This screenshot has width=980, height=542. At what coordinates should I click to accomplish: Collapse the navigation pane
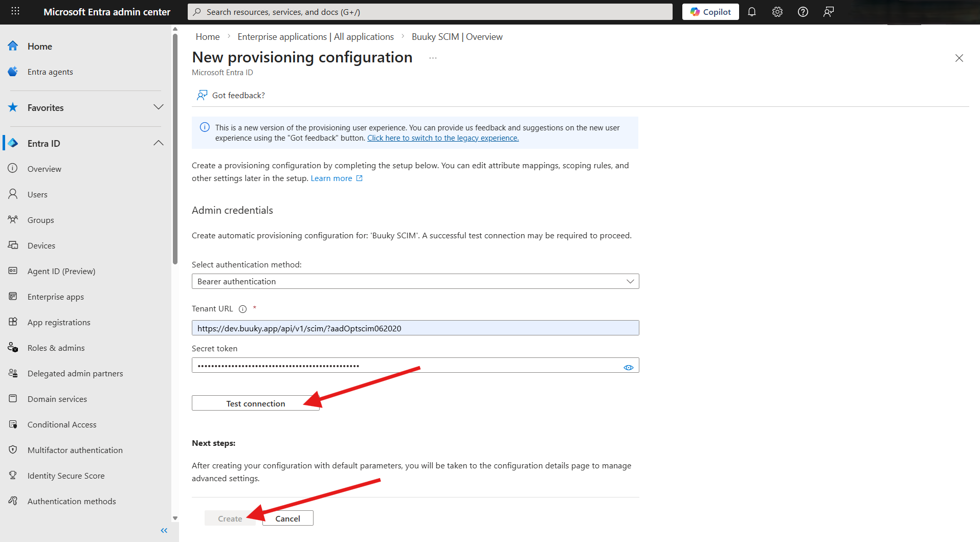tap(164, 530)
